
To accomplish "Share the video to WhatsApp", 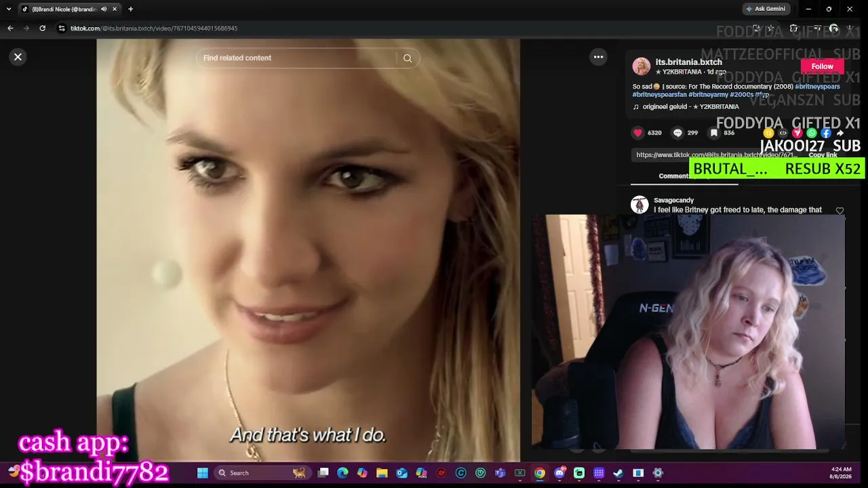I will point(812,133).
